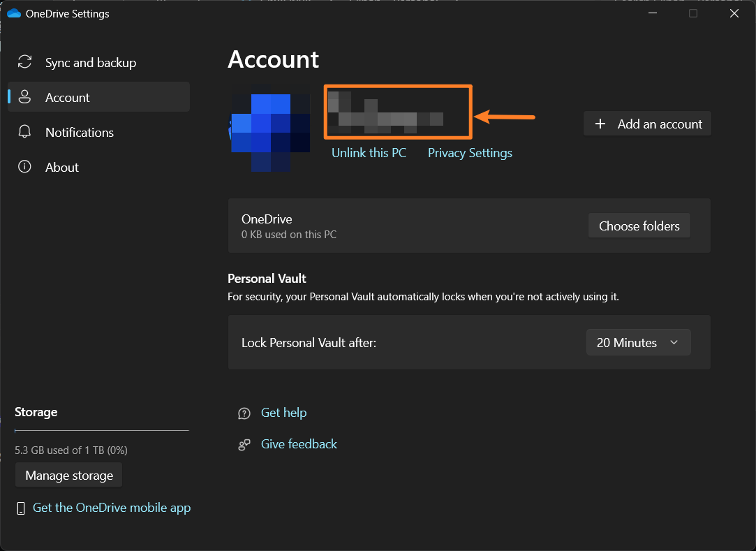Screen dimensions: 756x551
Task: Click the Storage heading
Action: pos(36,412)
